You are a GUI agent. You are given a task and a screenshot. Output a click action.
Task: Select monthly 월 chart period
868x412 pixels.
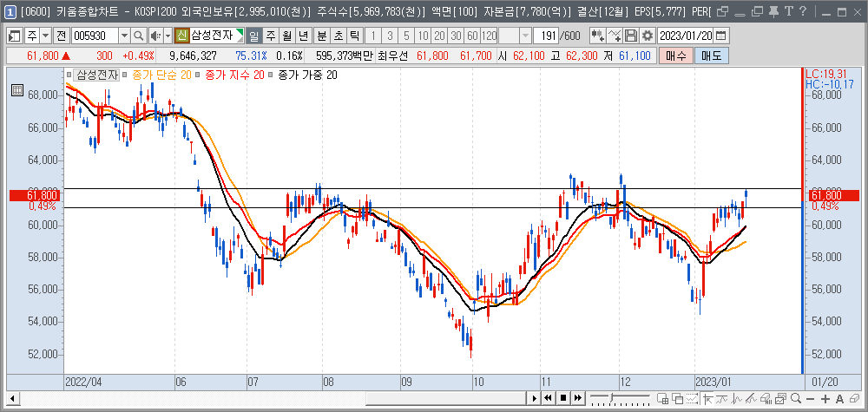(286, 36)
